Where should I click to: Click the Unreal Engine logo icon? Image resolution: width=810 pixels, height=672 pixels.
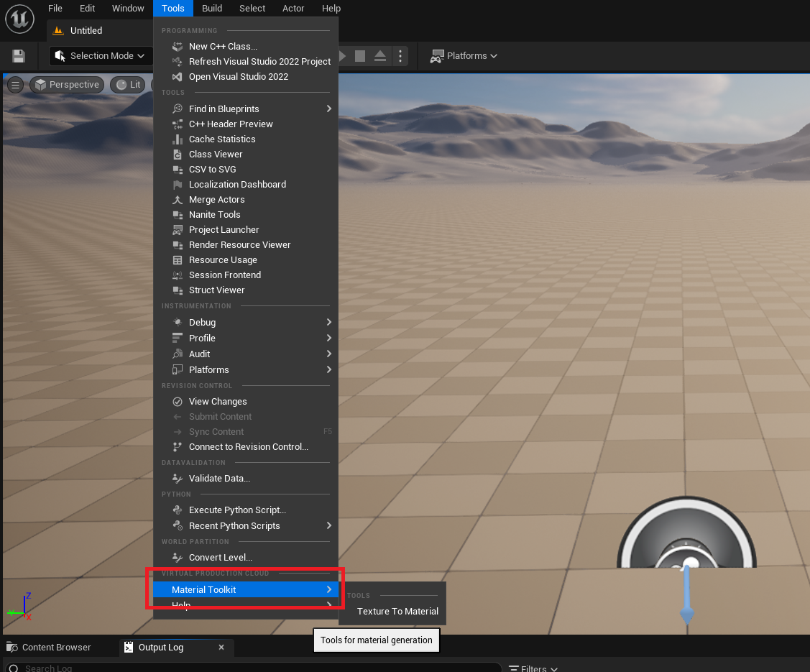19,19
